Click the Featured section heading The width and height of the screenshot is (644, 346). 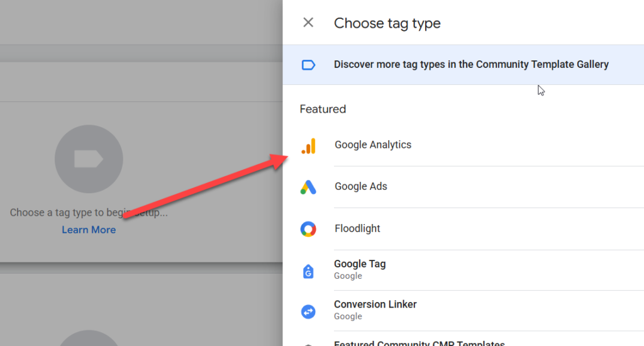coord(323,109)
